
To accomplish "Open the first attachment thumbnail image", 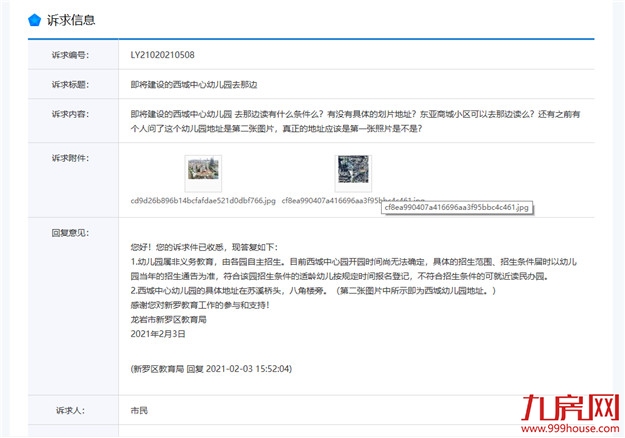I will (203, 169).
